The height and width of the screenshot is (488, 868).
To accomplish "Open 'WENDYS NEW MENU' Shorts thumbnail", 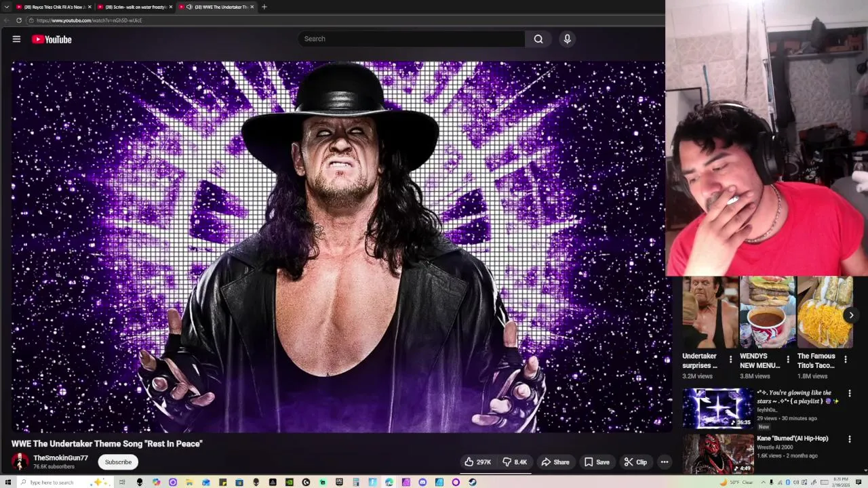I will pos(768,312).
